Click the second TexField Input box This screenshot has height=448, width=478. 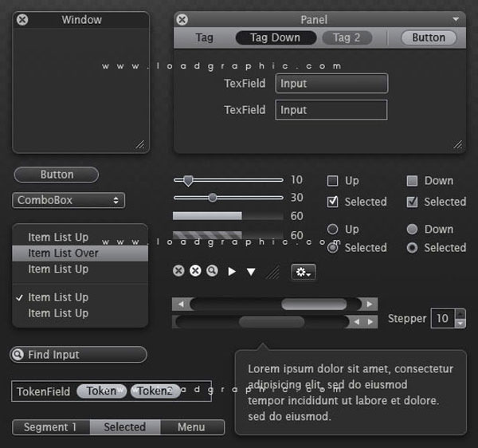[331, 110]
